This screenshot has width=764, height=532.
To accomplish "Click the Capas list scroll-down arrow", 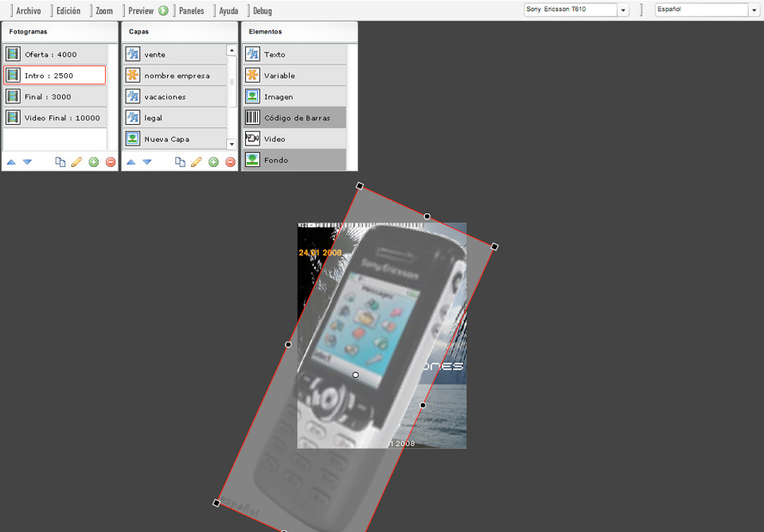I will tap(232, 144).
